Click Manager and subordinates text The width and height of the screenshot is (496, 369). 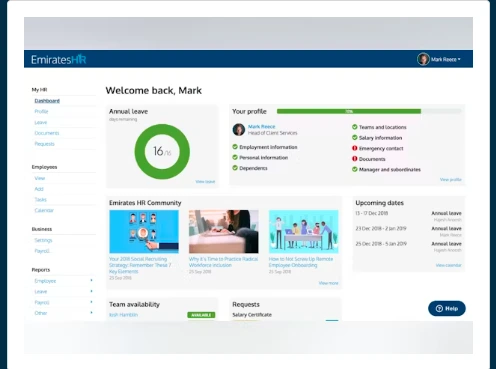[x=390, y=170]
